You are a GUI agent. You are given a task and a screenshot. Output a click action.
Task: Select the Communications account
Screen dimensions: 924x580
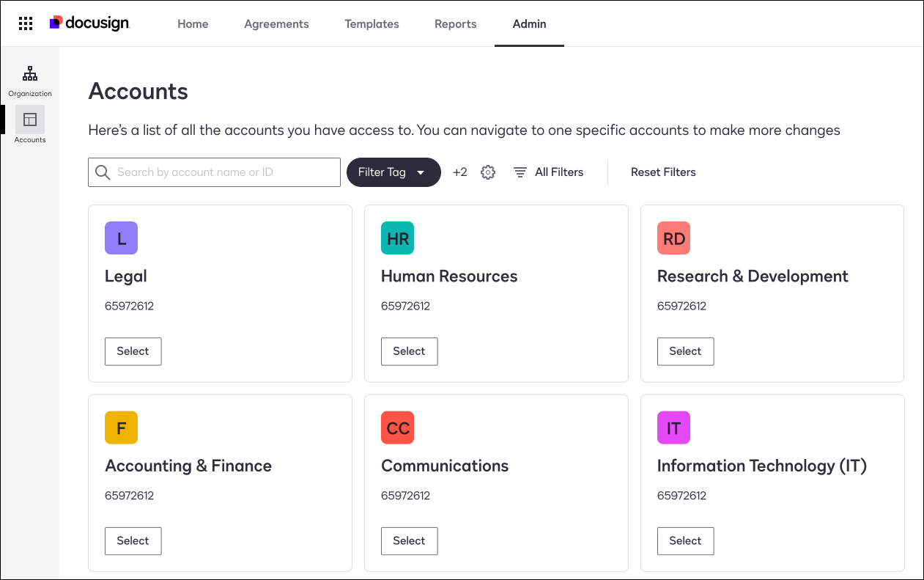tap(409, 540)
